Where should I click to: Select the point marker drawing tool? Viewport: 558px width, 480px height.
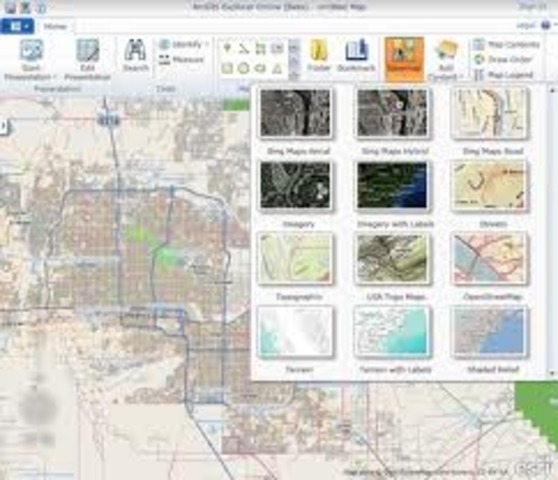click(227, 48)
